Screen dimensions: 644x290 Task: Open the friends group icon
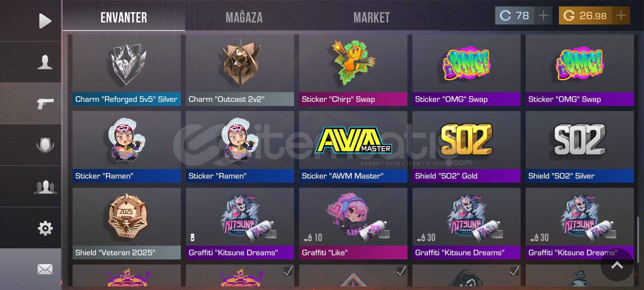point(45,187)
